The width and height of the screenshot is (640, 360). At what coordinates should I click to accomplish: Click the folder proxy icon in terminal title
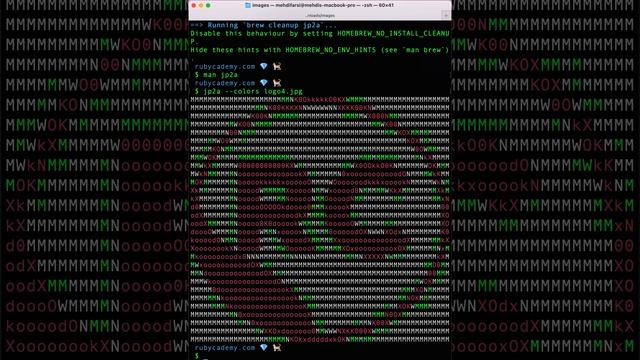point(247,5)
